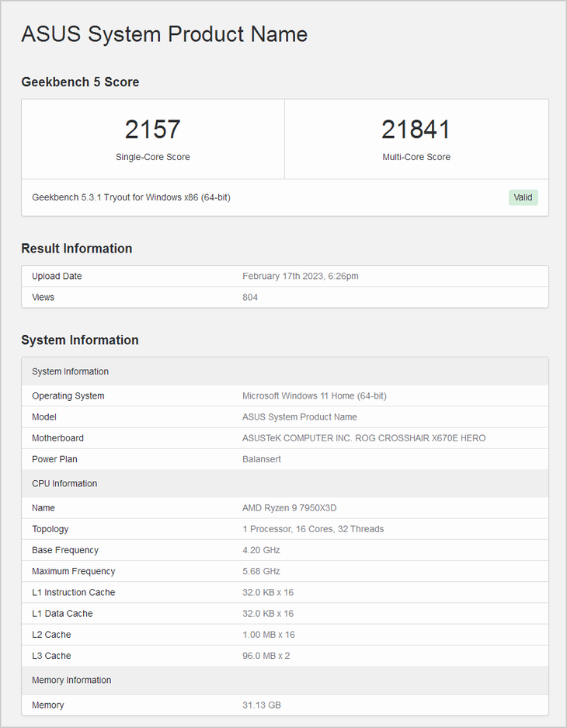
Task: Click the power plan value 'Balansert'
Action: (x=261, y=459)
